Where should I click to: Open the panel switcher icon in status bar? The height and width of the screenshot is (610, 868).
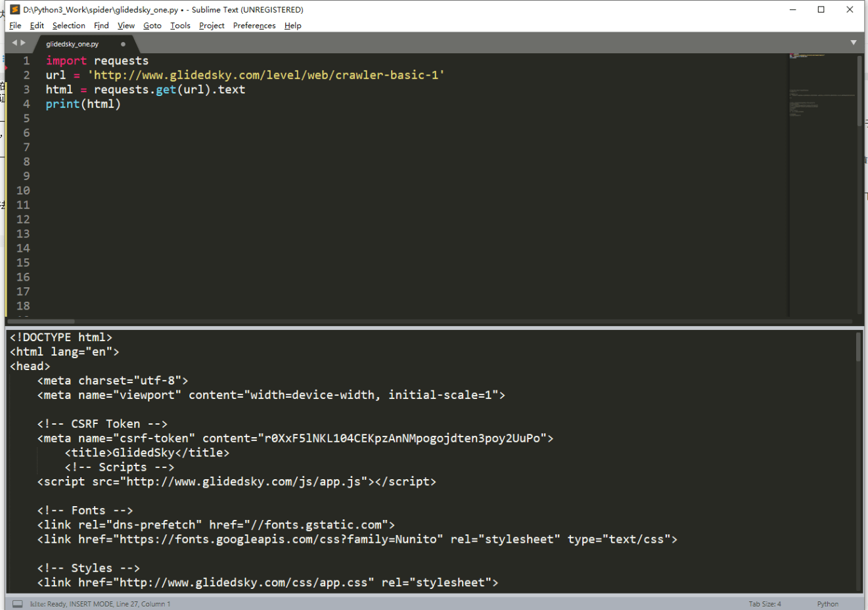click(18, 603)
